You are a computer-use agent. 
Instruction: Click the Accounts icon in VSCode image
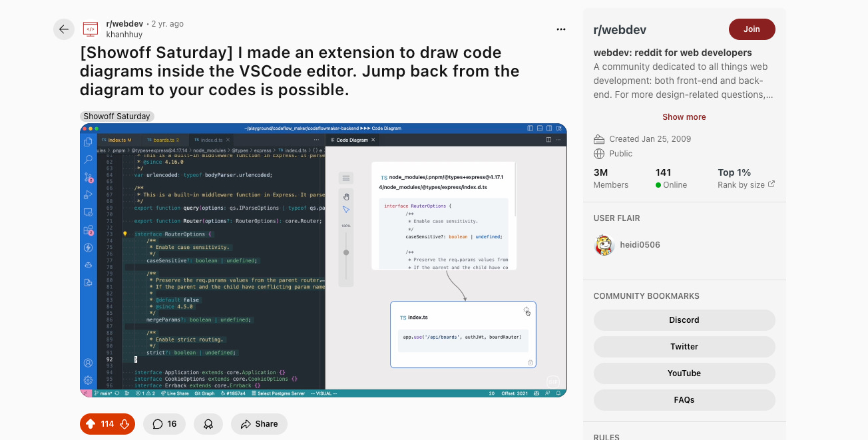pos(88,363)
